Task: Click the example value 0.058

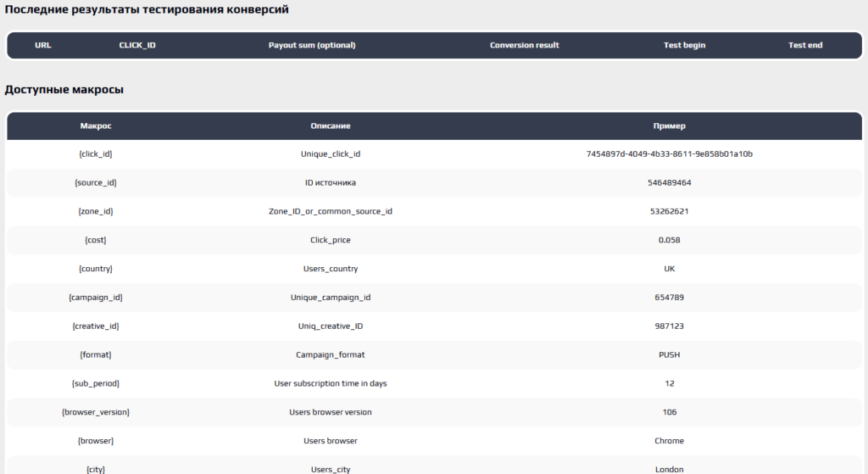Action: (670, 240)
